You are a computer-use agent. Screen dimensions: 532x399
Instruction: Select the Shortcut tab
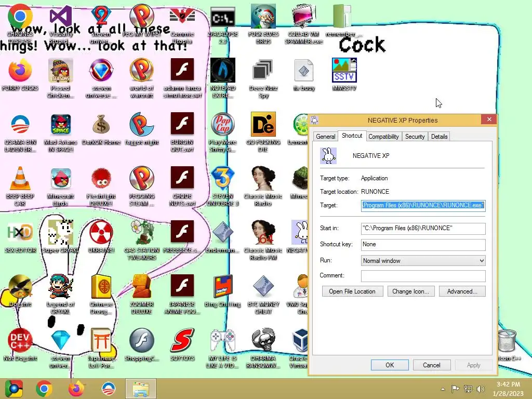[352, 136]
